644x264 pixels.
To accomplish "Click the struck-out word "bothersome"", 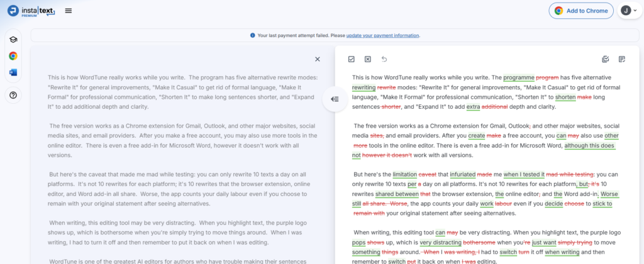I will click(479, 242).
